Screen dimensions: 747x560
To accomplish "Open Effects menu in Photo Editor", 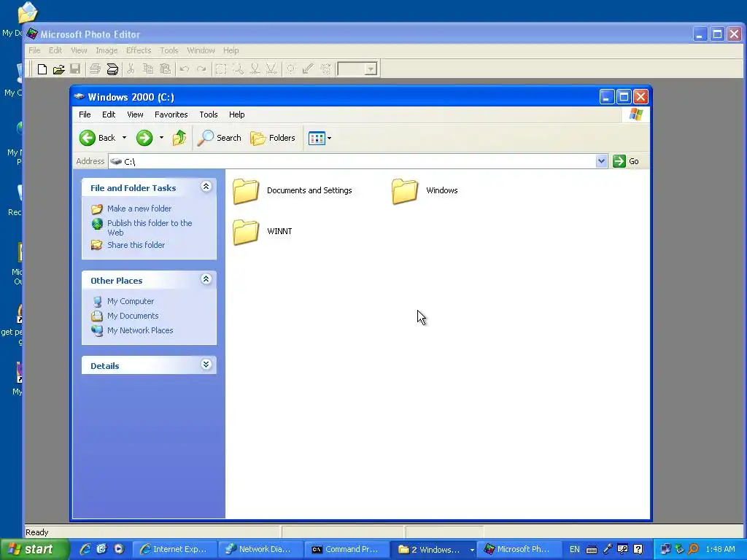I will click(x=139, y=50).
